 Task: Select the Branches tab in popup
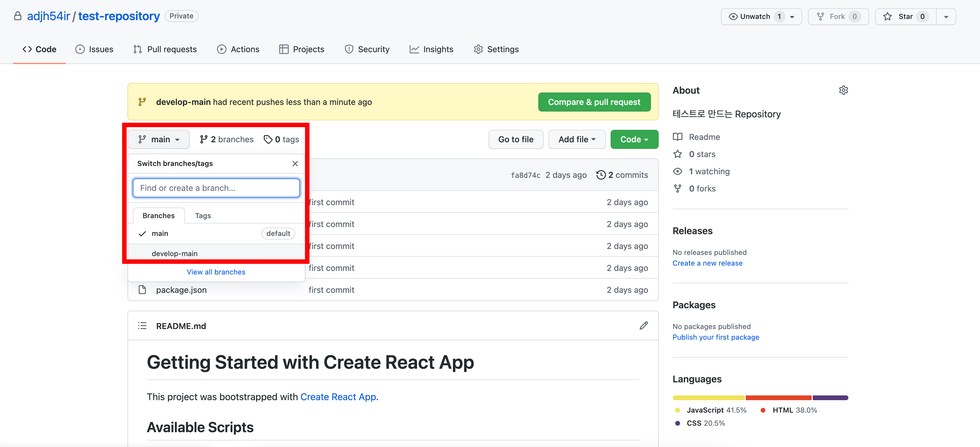pyautogui.click(x=159, y=216)
